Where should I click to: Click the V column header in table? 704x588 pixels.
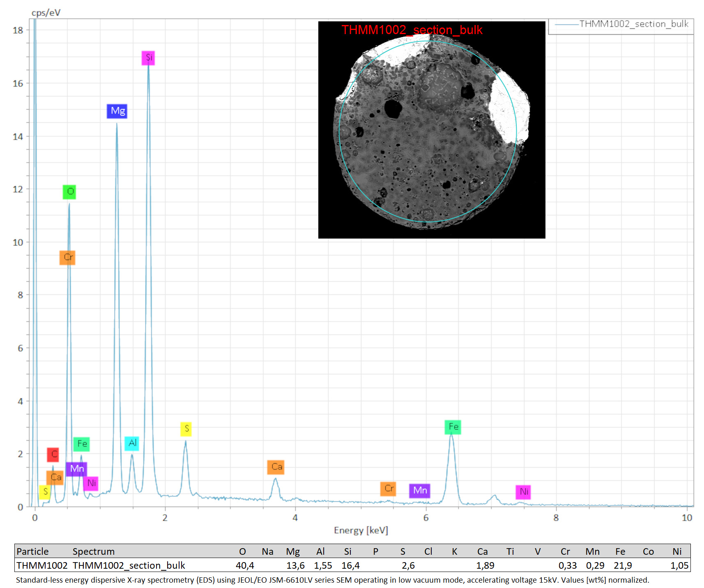click(x=538, y=551)
